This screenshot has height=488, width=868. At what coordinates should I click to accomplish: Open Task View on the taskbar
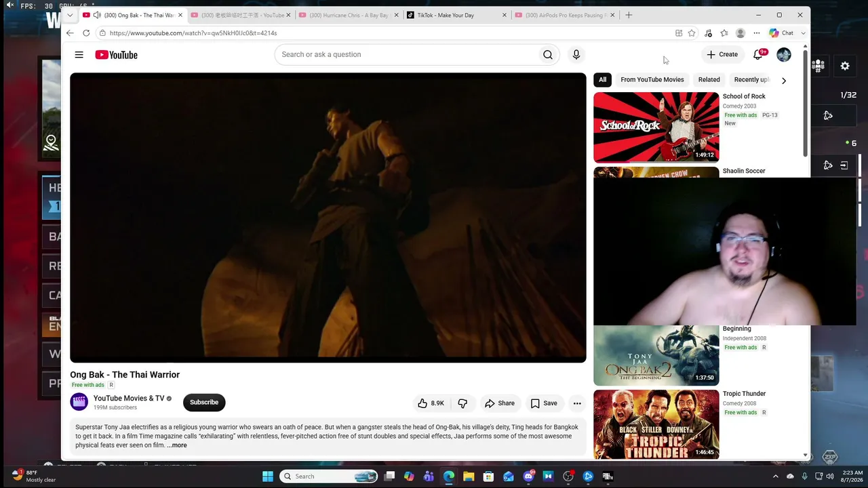coord(389,476)
